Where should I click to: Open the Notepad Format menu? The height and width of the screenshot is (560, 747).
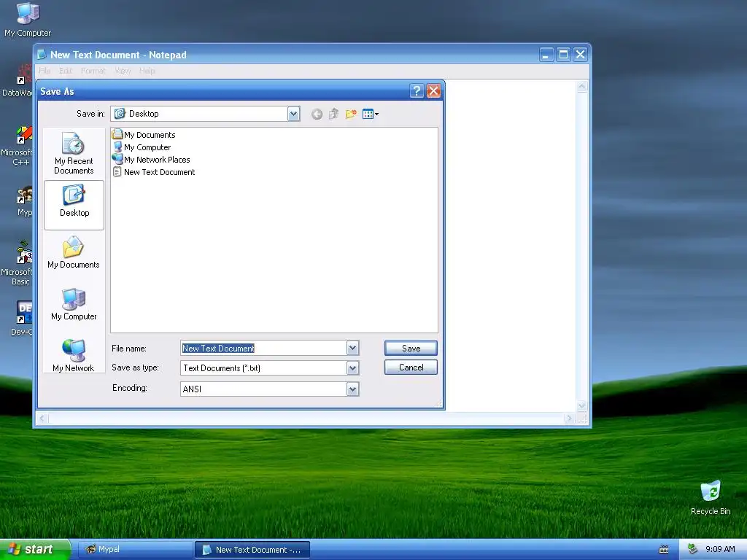point(93,71)
